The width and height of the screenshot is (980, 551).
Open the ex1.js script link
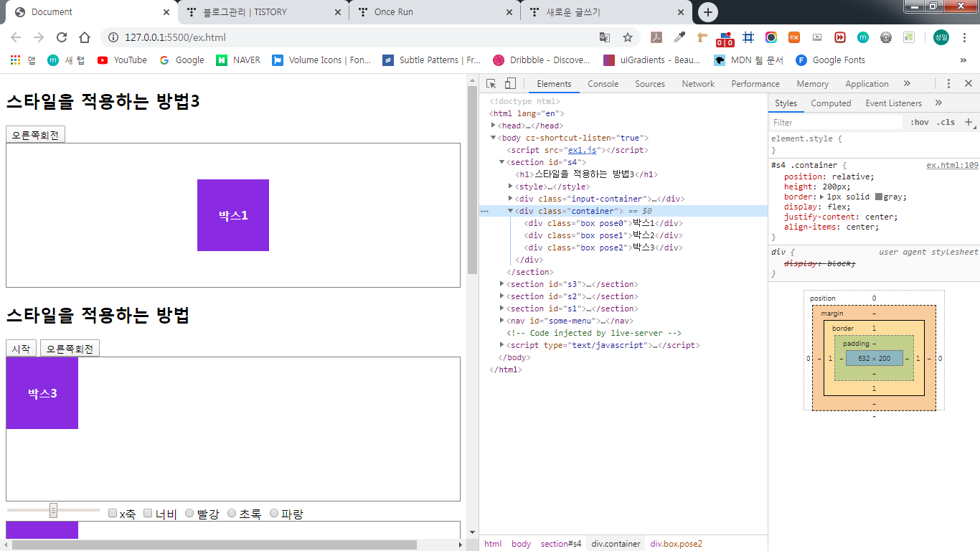point(582,150)
